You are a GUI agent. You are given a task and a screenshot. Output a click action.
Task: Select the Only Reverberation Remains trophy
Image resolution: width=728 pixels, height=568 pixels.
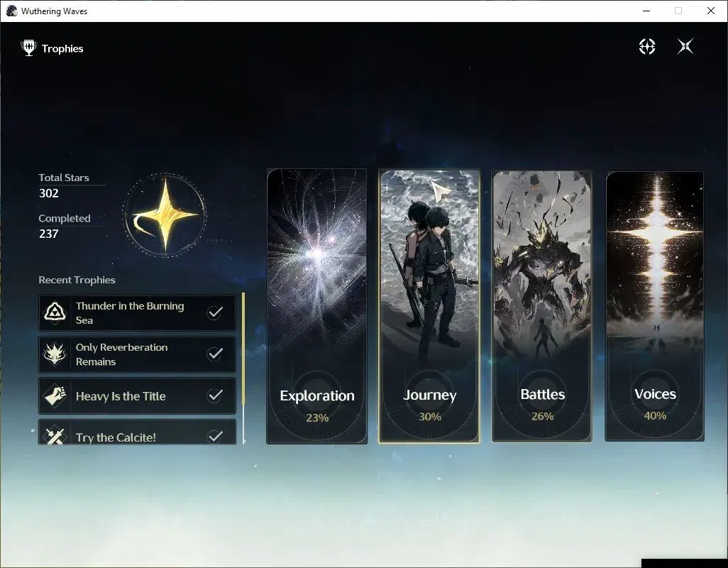137,354
